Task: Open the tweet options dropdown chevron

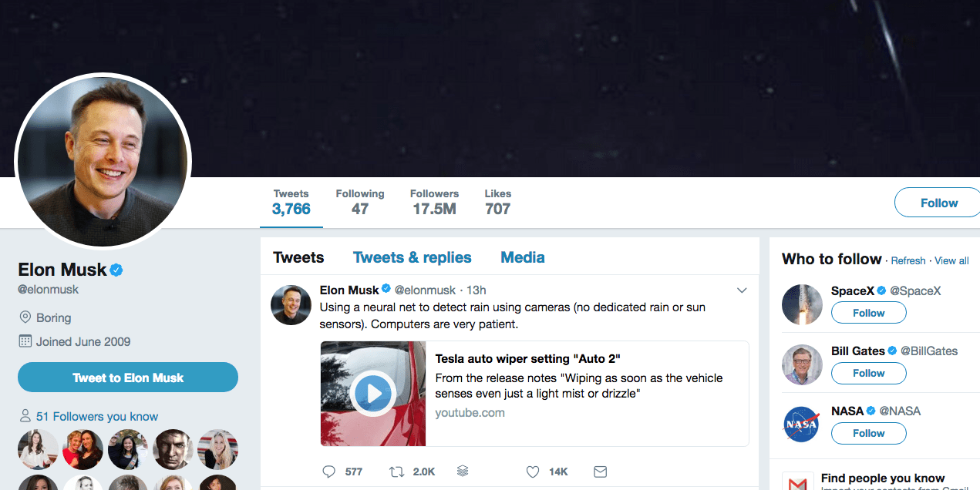Action: pos(742,290)
